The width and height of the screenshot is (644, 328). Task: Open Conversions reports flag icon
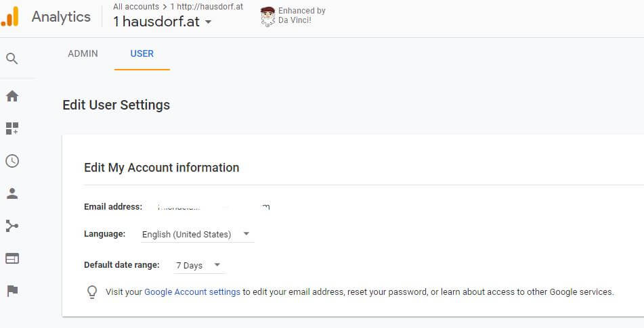(x=12, y=291)
